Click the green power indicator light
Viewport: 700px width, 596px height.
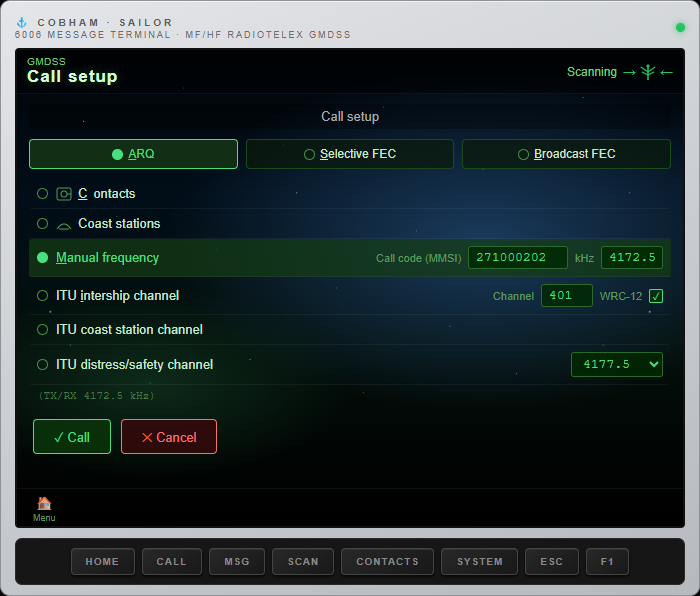pyautogui.click(x=680, y=28)
